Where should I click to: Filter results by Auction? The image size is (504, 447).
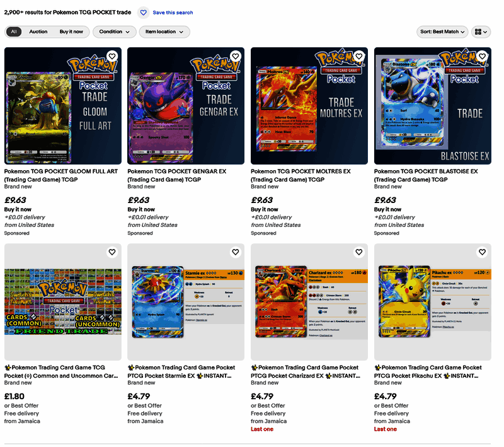(38, 32)
